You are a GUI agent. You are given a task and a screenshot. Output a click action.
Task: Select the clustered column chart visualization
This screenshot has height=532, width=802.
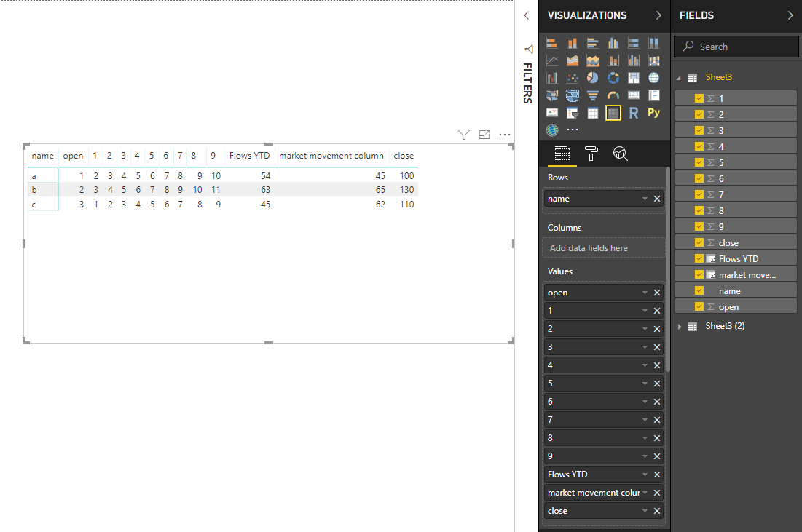tap(613, 43)
